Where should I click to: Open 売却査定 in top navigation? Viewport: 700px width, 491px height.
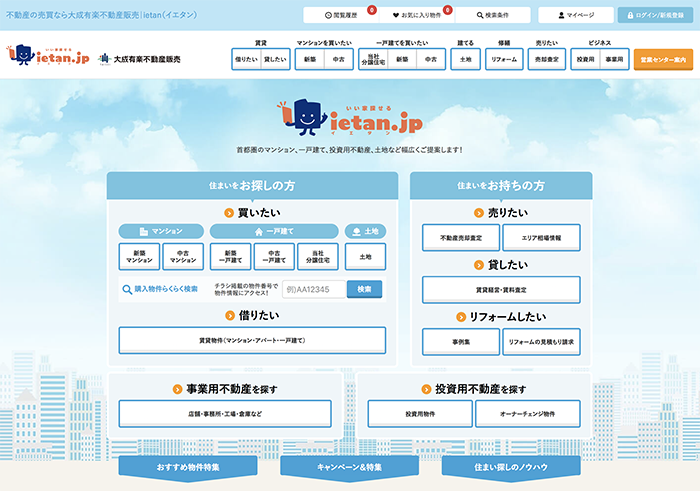[547, 60]
